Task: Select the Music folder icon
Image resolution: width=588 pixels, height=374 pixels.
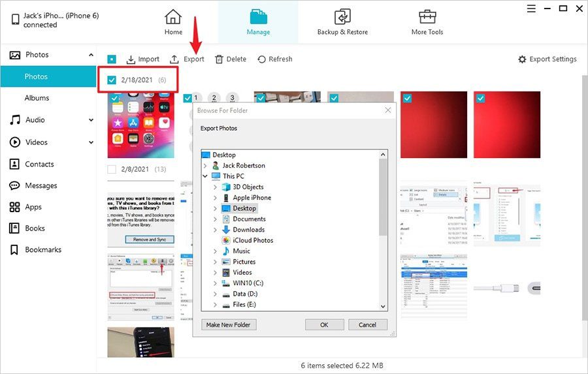Action: click(226, 251)
